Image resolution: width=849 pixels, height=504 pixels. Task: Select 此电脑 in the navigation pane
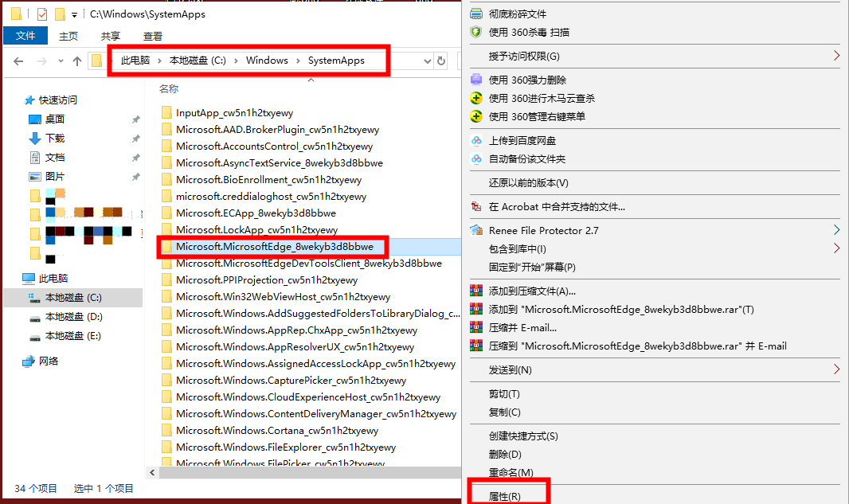coord(53,278)
